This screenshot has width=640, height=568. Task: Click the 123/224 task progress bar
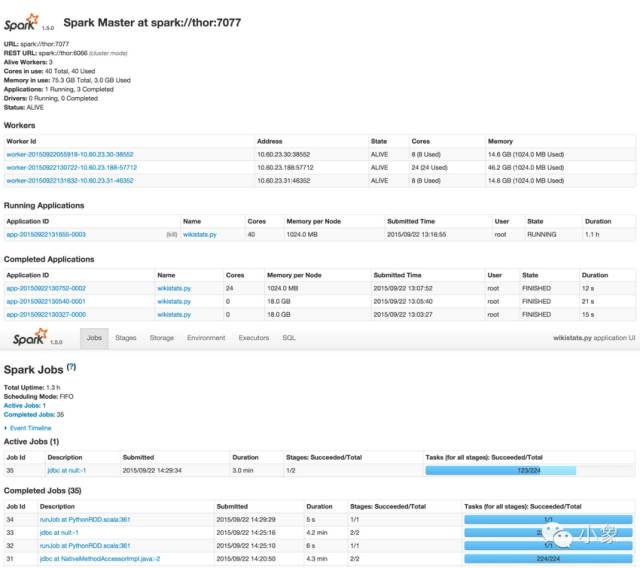[530, 469]
